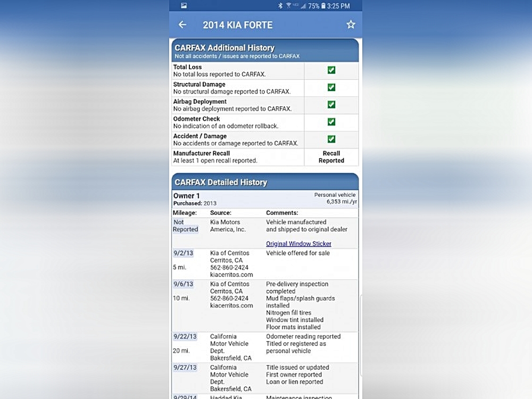Tap Loan or lien reported comment
This screenshot has width=532, height=399.
295,381
